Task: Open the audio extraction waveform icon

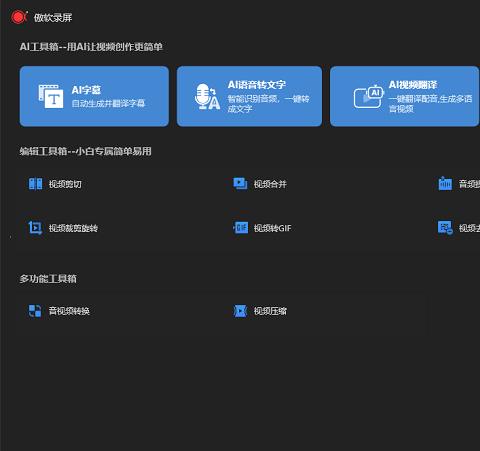Action: click(445, 183)
